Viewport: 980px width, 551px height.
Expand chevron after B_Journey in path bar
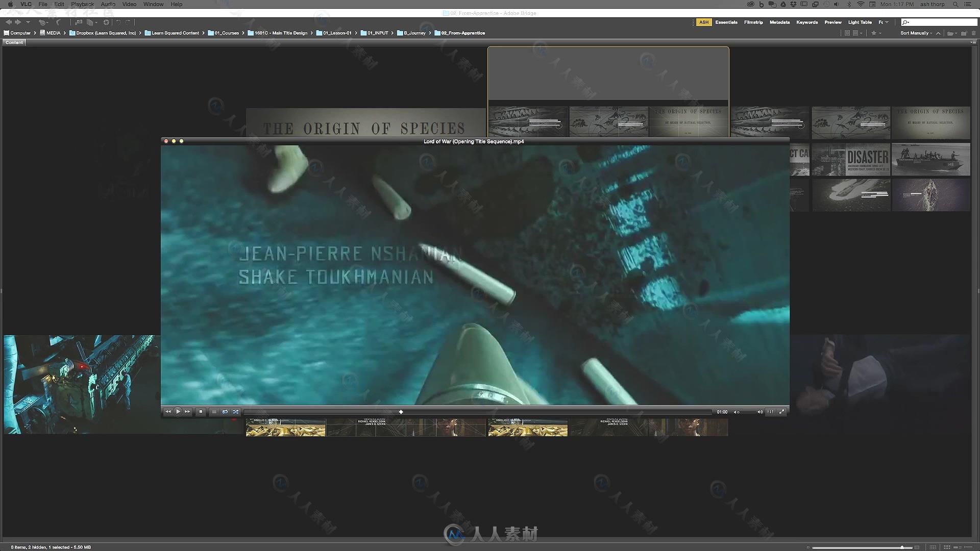pyautogui.click(x=430, y=33)
